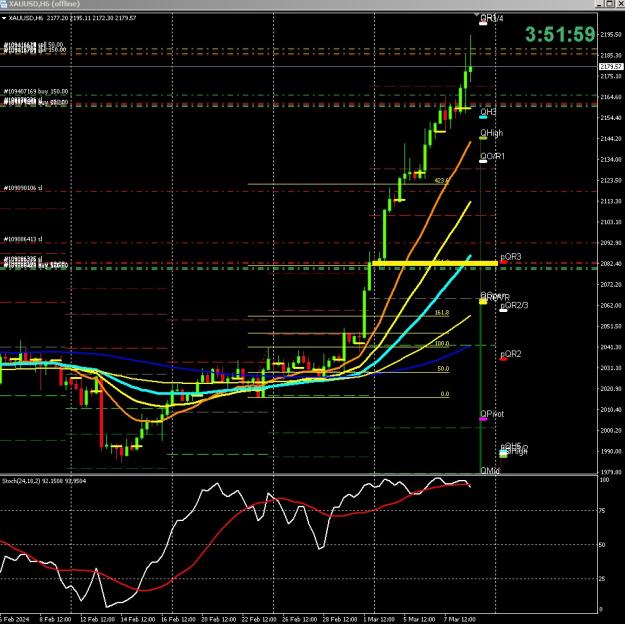Select order #109086413 sl line label
The width and height of the screenshot is (625, 624).
click(23, 239)
